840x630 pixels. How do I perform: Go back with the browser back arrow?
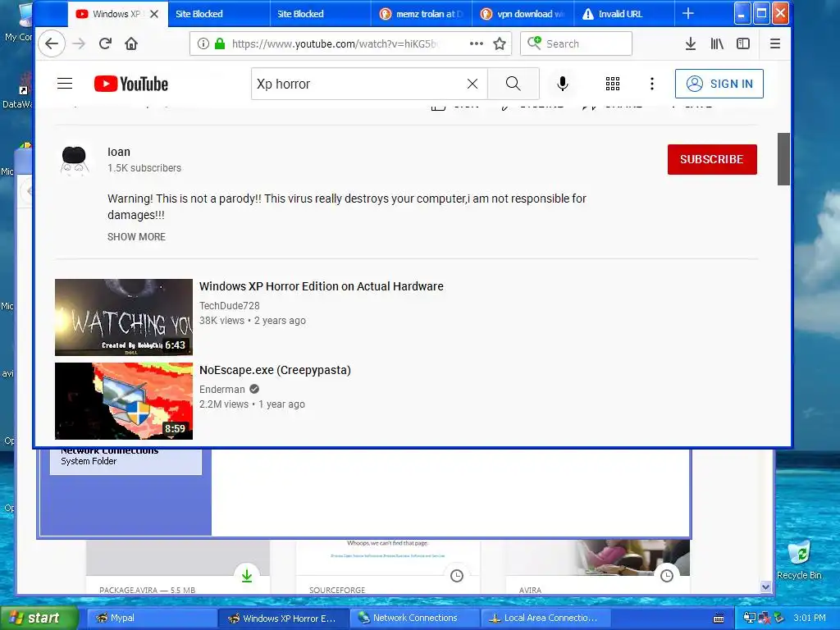52,43
